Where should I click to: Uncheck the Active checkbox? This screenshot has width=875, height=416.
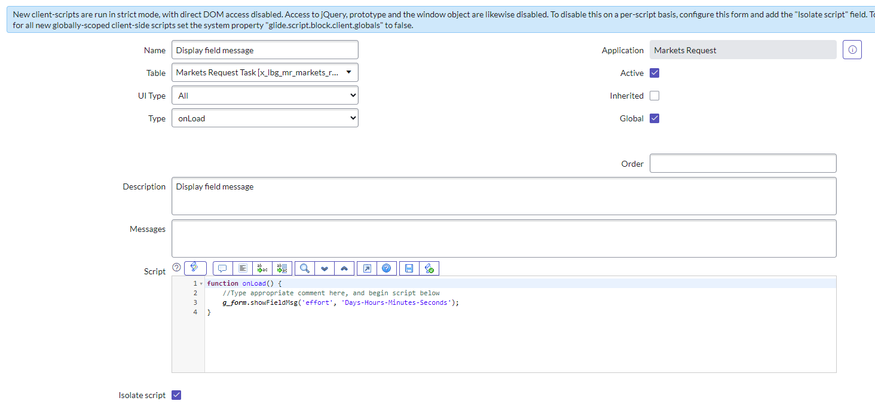655,73
